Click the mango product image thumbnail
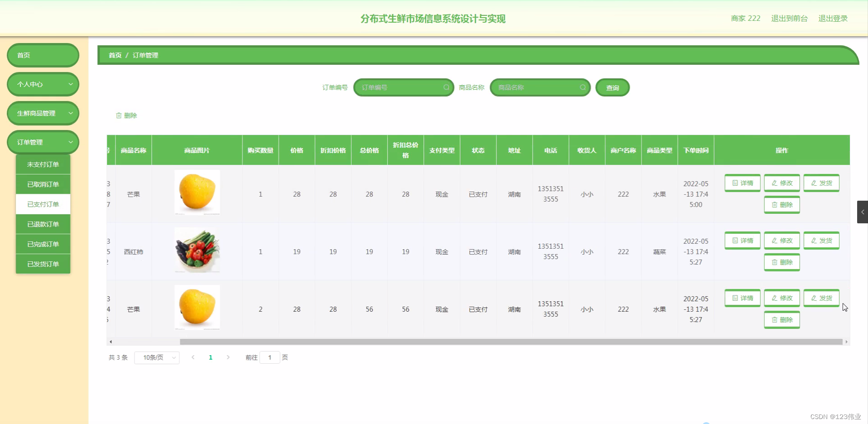Screen dimensions: 868x424 click(197, 192)
